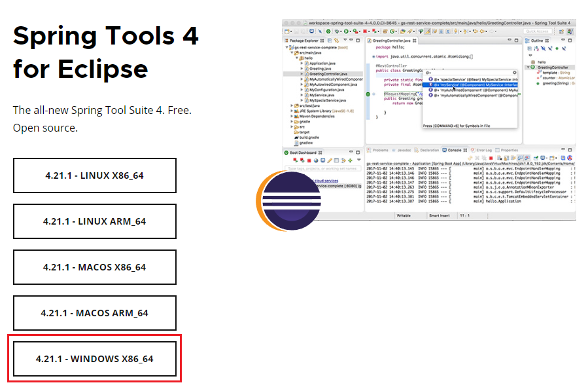Get the 4.21.1 - WINDOWS X86_64 download
The width and height of the screenshot is (588, 387).
(94, 358)
